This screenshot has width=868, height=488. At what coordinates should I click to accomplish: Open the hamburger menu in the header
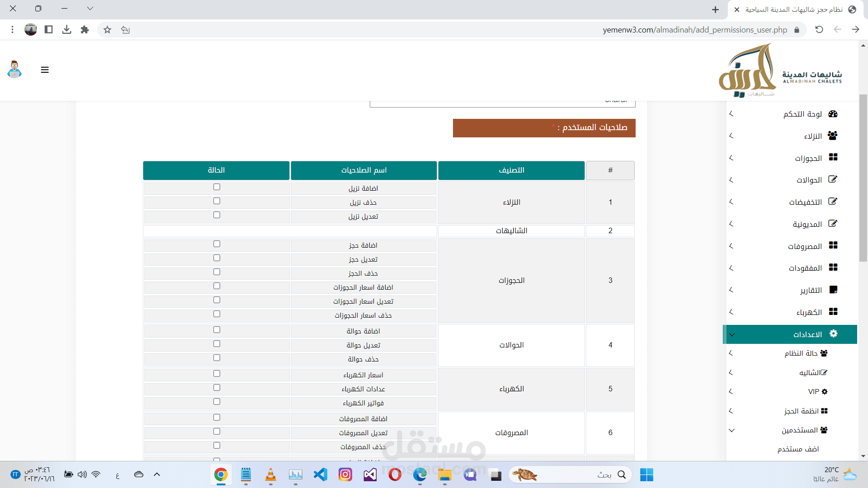pos(45,70)
